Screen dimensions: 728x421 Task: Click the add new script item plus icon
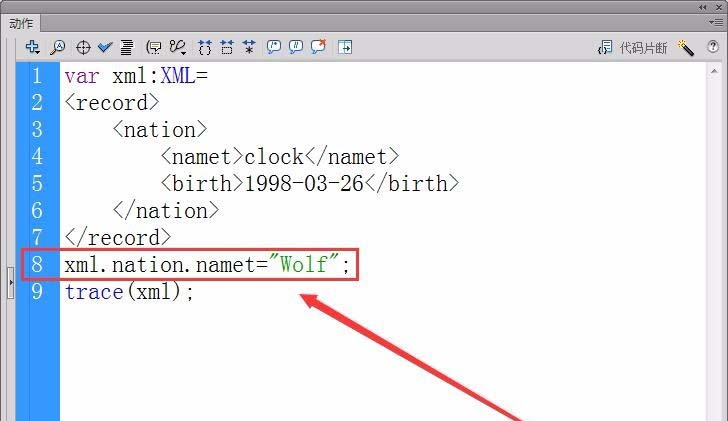(32, 47)
